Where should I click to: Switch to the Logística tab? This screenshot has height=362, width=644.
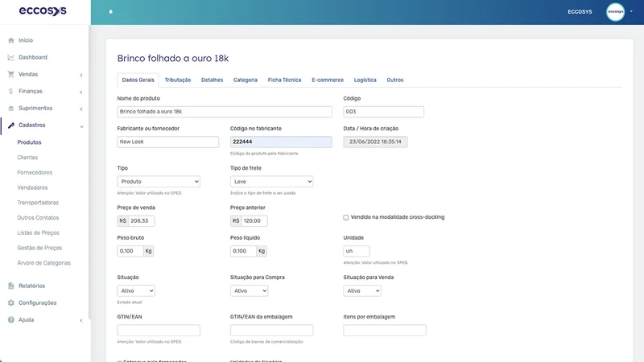point(365,80)
